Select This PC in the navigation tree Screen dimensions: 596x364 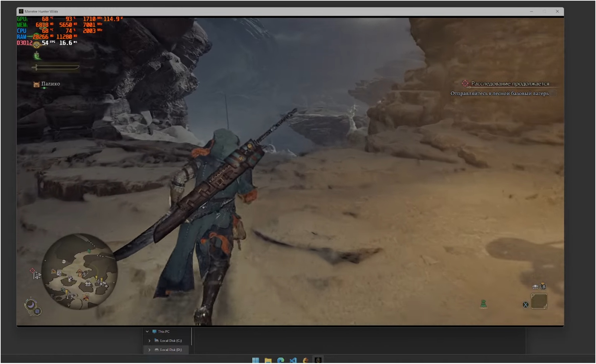(164, 331)
